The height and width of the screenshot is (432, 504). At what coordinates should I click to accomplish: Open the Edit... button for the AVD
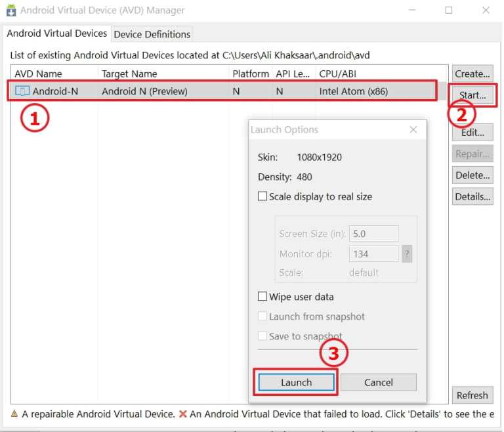pos(472,132)
